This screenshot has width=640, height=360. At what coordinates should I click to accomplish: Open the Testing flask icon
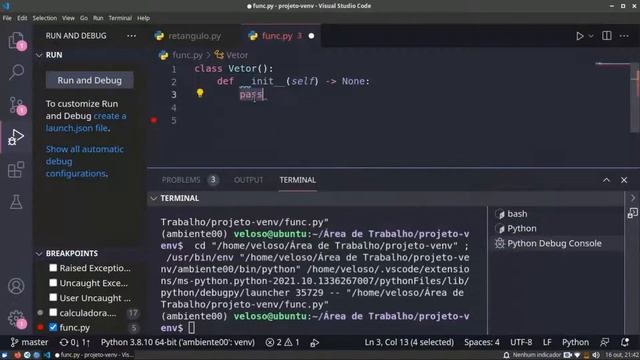tap(16, 202)
